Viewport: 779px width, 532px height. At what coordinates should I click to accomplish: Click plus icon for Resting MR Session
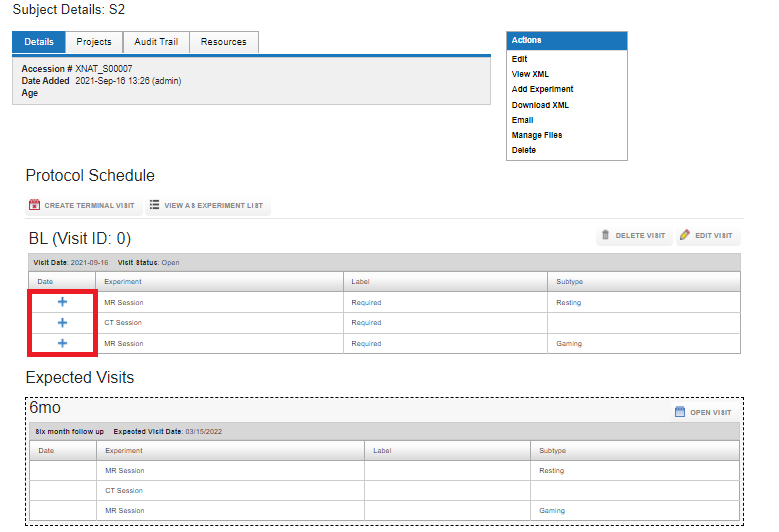[62, 302]
